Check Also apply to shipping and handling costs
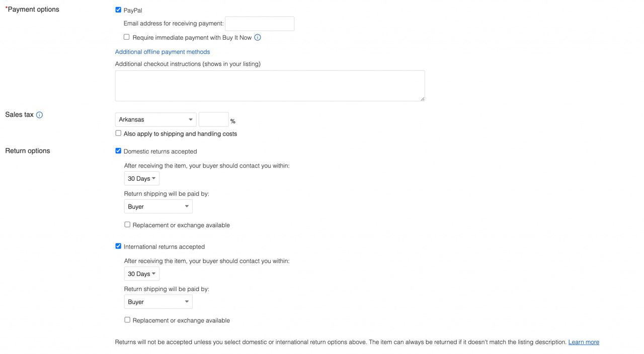This screenshot has height=354, width=644. pyautogui.click(x=118, y=133)
